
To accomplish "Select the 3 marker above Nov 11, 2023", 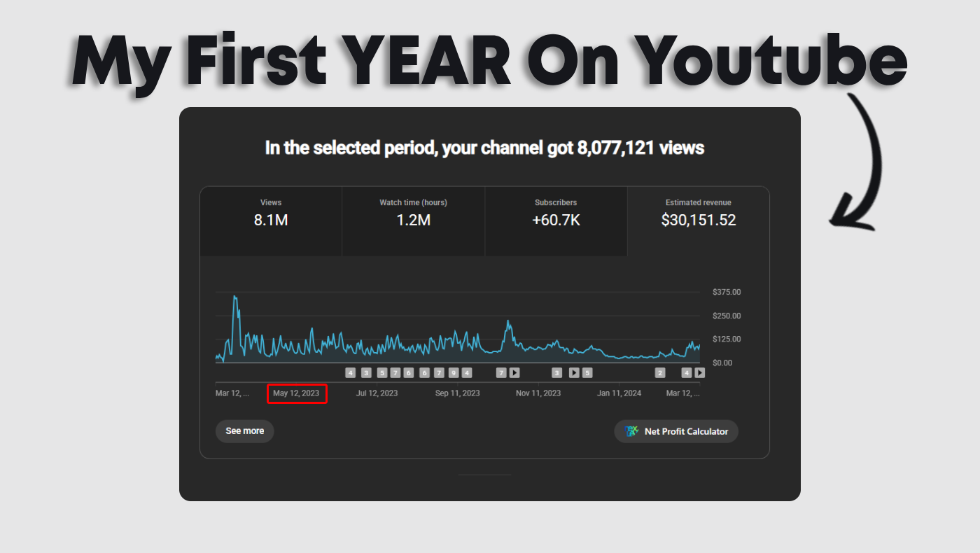I will (557, 373).
